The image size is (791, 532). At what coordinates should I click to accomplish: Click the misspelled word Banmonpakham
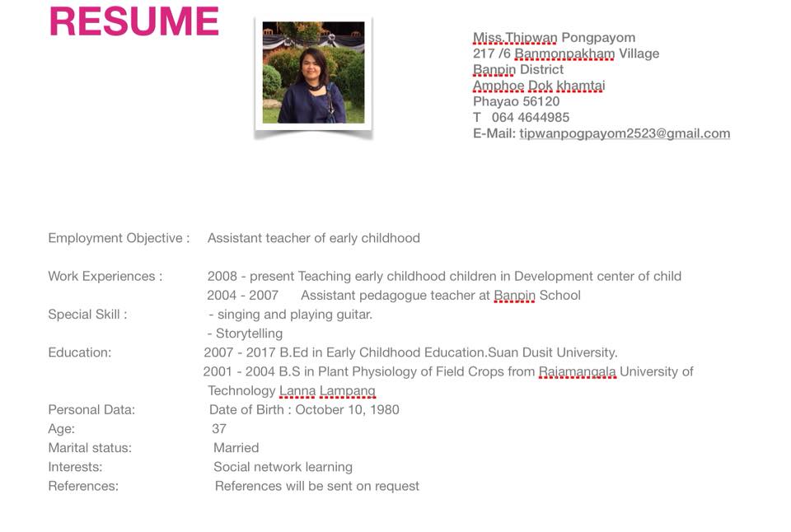(564, 54)
